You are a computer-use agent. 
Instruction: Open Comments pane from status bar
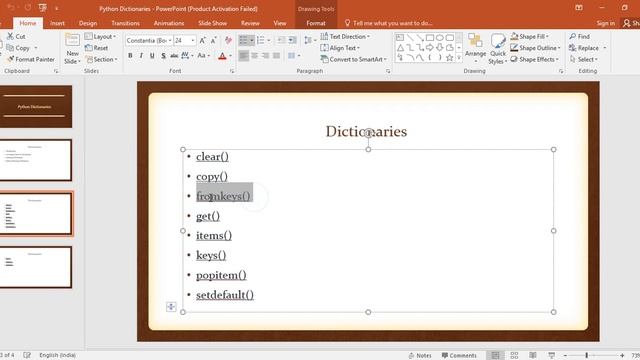point(459,356)
